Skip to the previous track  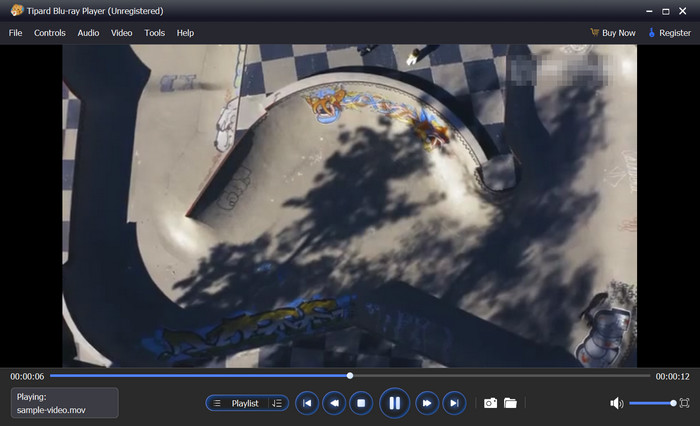pos(308,403)
